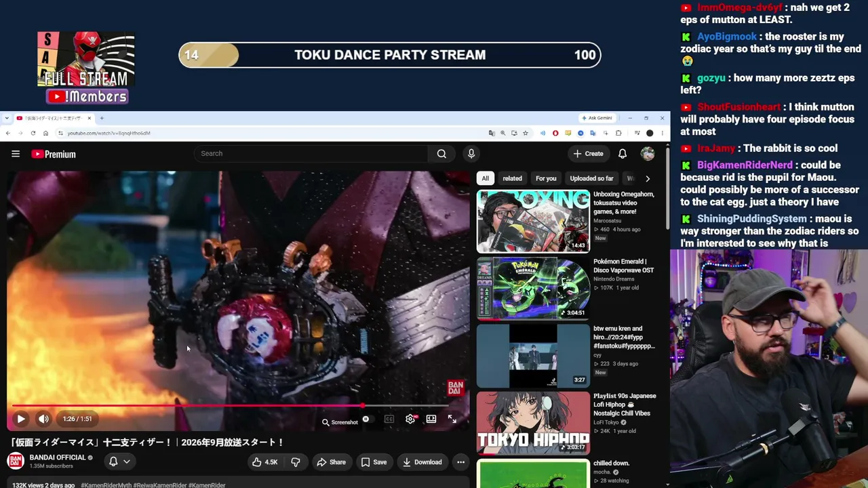Open the Pokémon Emerald Disco Vaporwave title
Viewport: 868px width, 488px height.
[624, 266]
